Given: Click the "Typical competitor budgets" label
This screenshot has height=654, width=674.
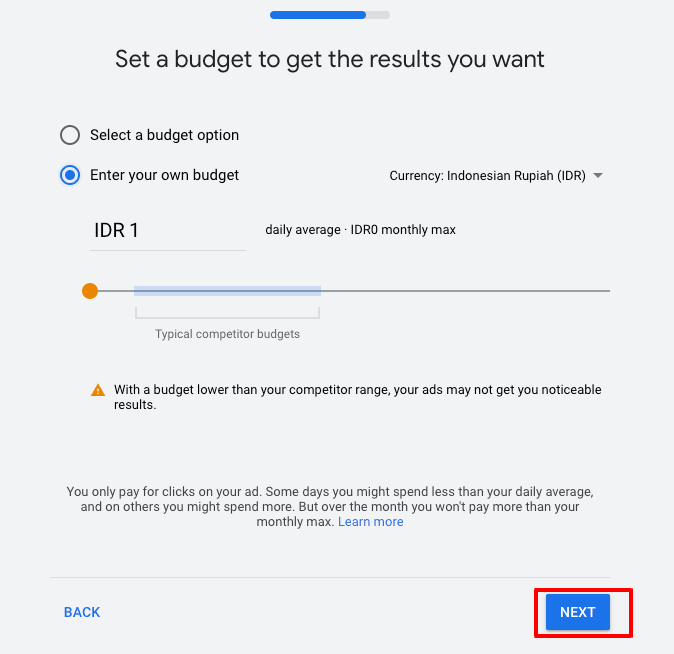Looking at the screenshot, I should (227, 334).
